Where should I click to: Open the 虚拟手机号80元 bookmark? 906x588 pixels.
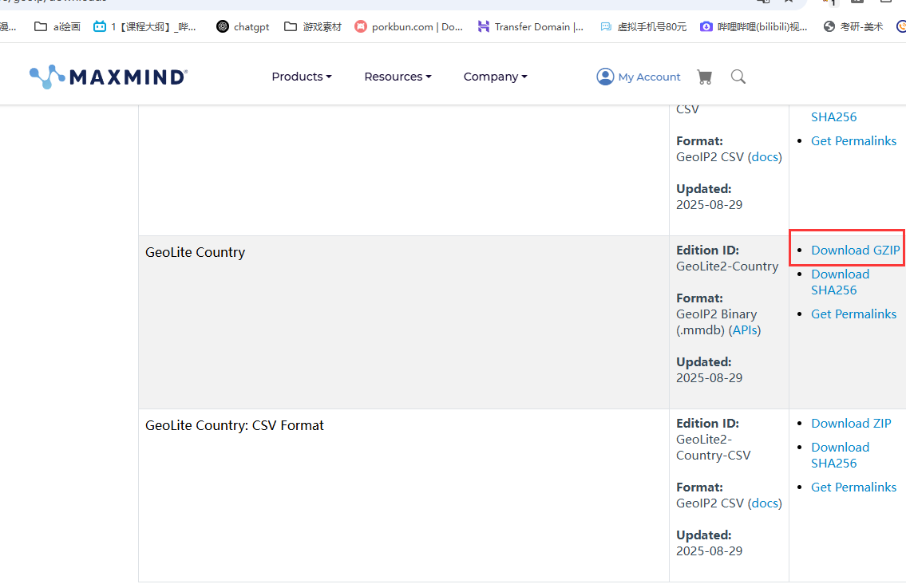click(x=643, y=26)
